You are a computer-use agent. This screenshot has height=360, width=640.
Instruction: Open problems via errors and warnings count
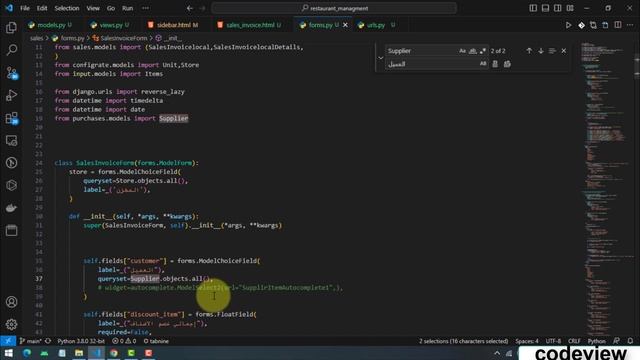point(124,341)
